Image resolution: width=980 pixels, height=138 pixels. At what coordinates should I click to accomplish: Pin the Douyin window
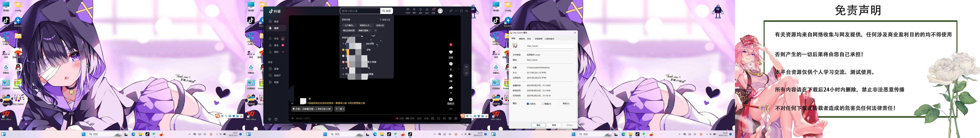point(451,11)
